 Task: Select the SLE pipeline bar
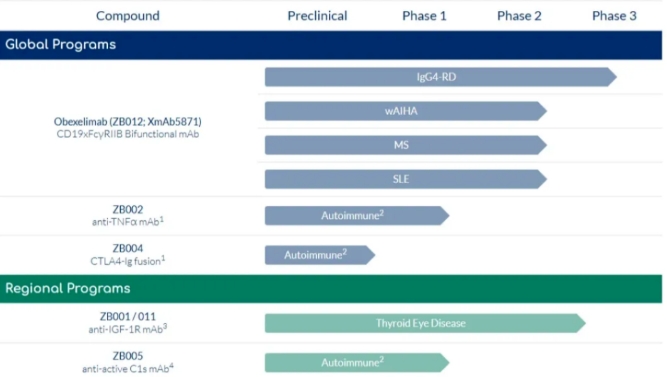coord(406,179)
